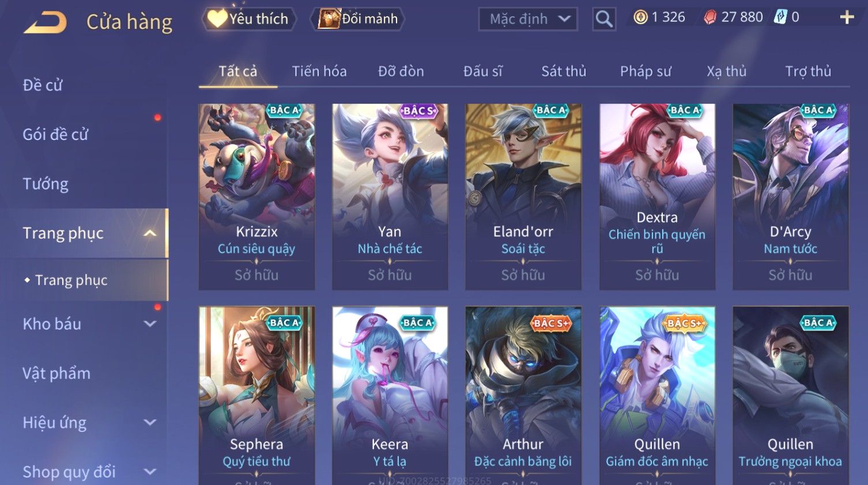Expand the Kho báu sidebar section

click(x=150, y=324)
